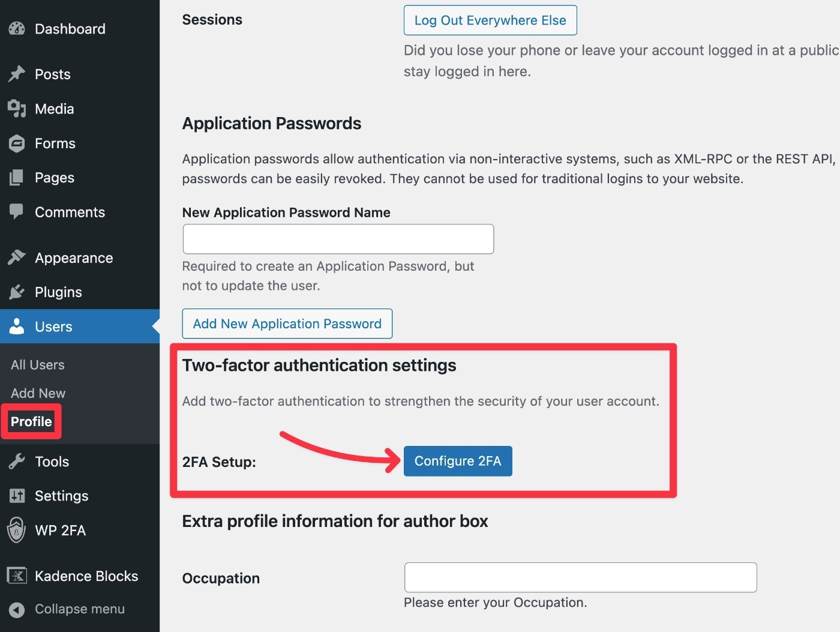Click the Posts pushpin icon
The image size is (840, 632).
click(17, 74)
